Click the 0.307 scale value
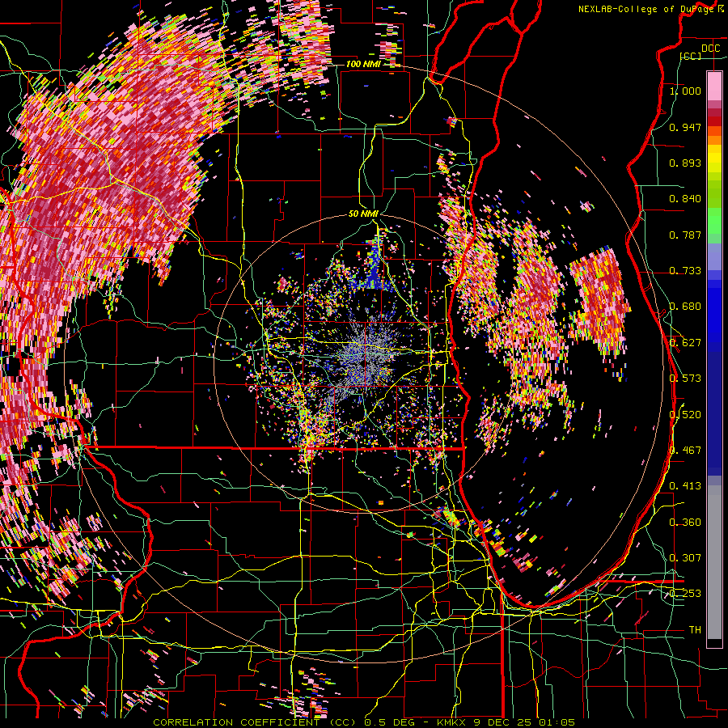Screen dimensions: 728x728 [685, 557]
